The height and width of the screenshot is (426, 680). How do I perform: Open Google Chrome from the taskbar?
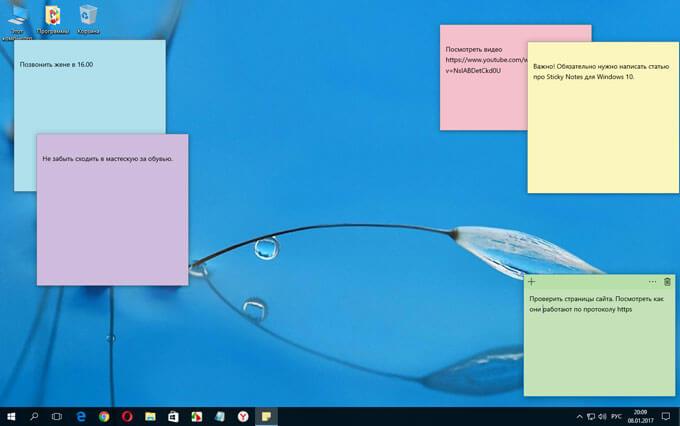tap(104, 416)
